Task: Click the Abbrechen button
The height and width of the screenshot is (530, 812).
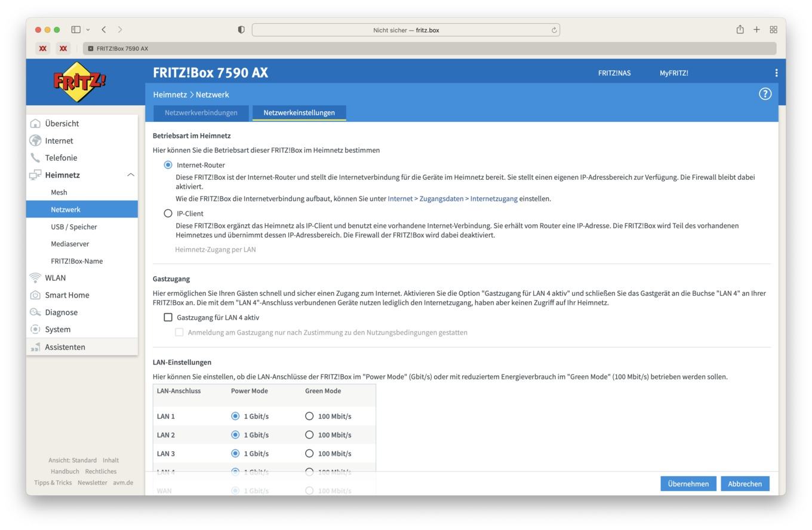Action: (x=745, y=484)
